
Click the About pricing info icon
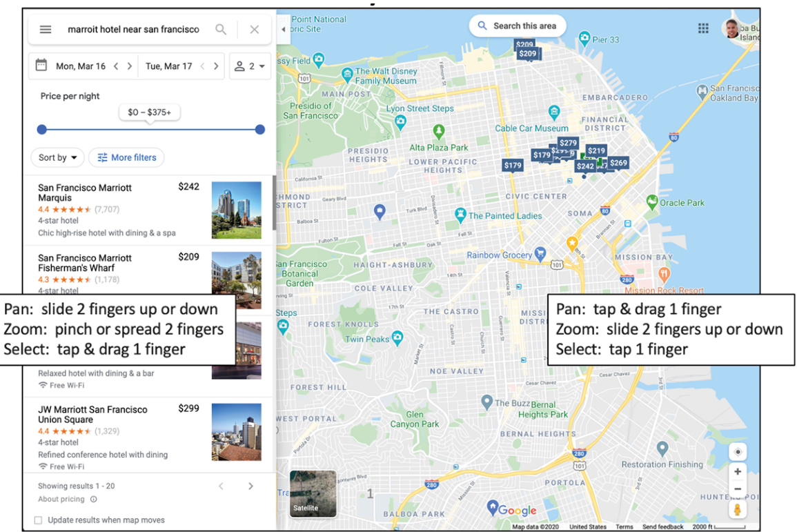click(x=94, y=499)
